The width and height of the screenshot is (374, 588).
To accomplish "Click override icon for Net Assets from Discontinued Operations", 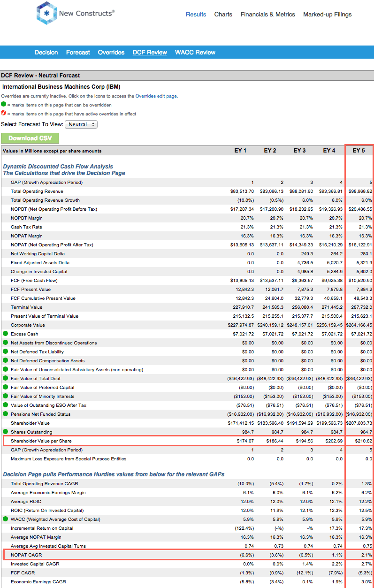I will click(5, 343).
